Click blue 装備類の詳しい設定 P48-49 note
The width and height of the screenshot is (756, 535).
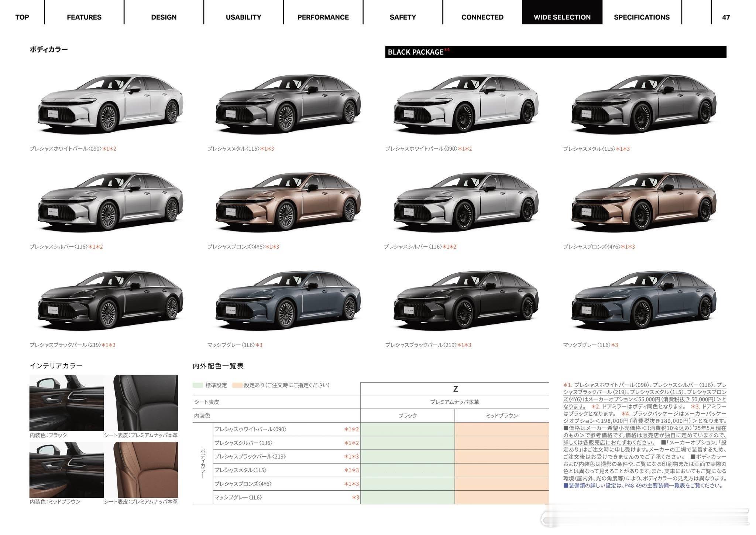click(x=643, y=485)
